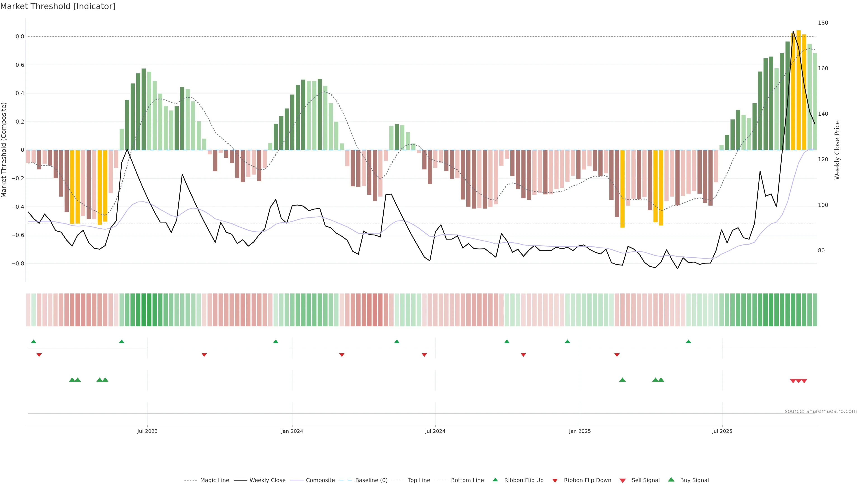868x488 pixels.
Task: Click the Market Threshold [Indicator] title
Action: pos(58,6)
